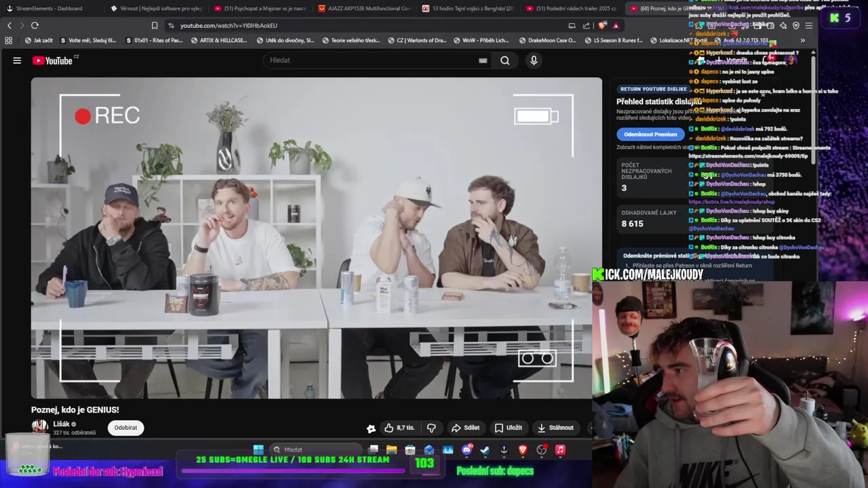Switch to the 13 hodin Benghází tab
868x488 pixels.
(x=468, y=8)
